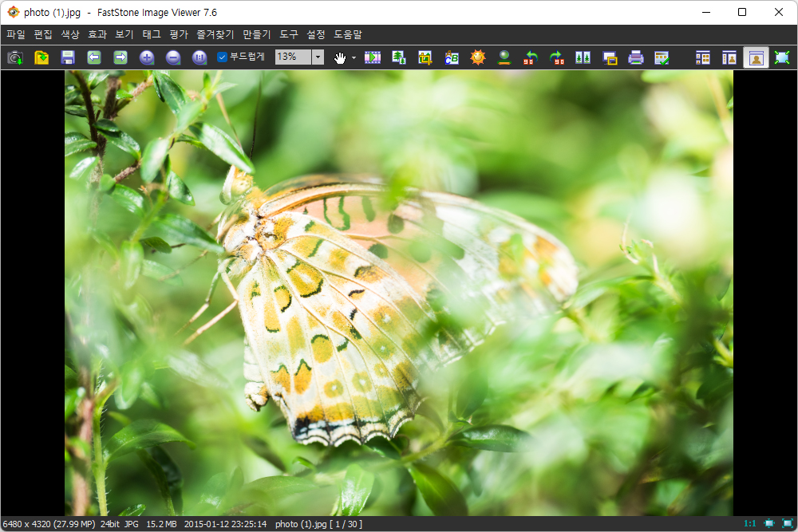Viewport: 798px width, 532px height.
Task: Click the Zoom In plus icon
Action: tap(147, 57)
